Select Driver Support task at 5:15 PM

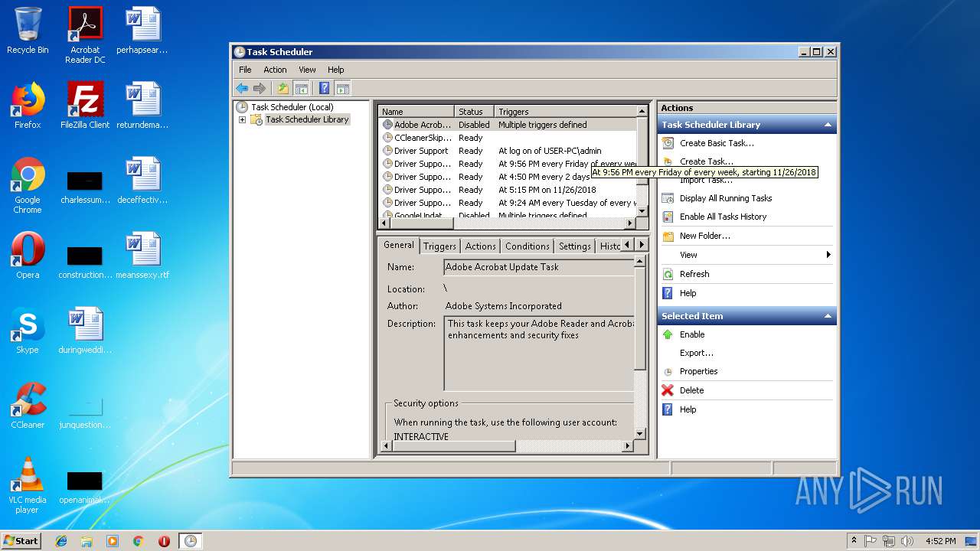click(508, 190)
